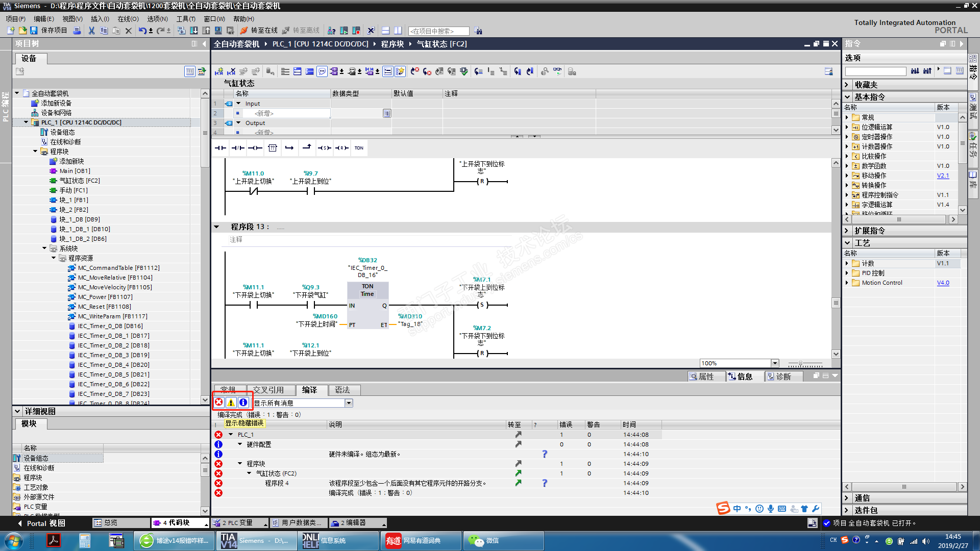Insert the TON timer favorite instruction
The height and width of the screenshot is (551, 980).
(359, 148)
